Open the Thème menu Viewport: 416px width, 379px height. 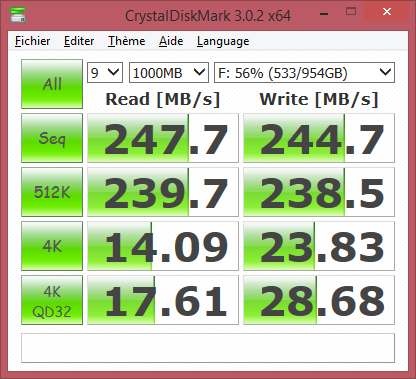127,41
